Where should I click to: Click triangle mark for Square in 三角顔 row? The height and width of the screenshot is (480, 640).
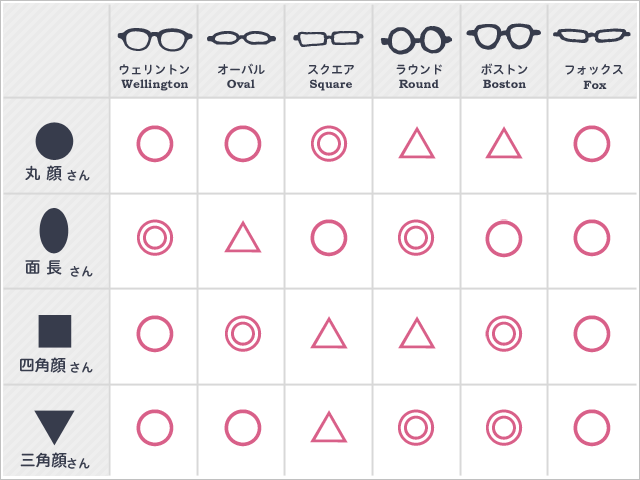point(329,428)
